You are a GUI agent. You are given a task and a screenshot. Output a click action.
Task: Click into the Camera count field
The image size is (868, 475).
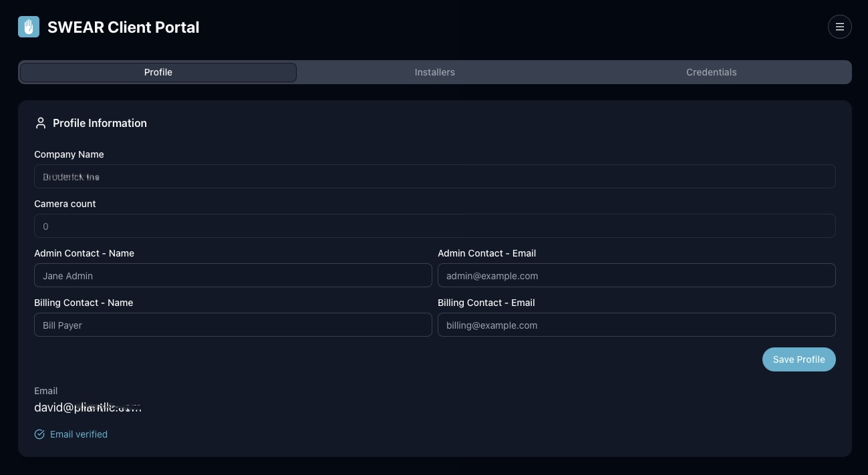click(434, 226)
